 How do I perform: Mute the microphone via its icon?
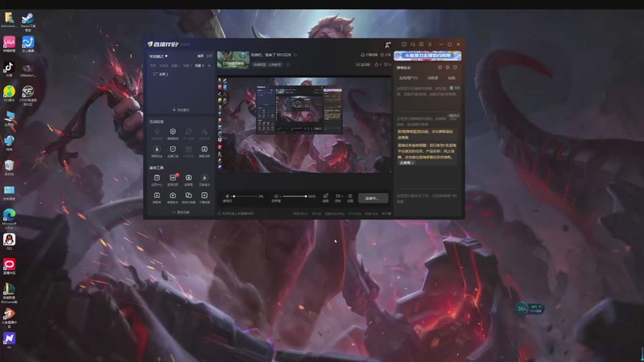227,196
